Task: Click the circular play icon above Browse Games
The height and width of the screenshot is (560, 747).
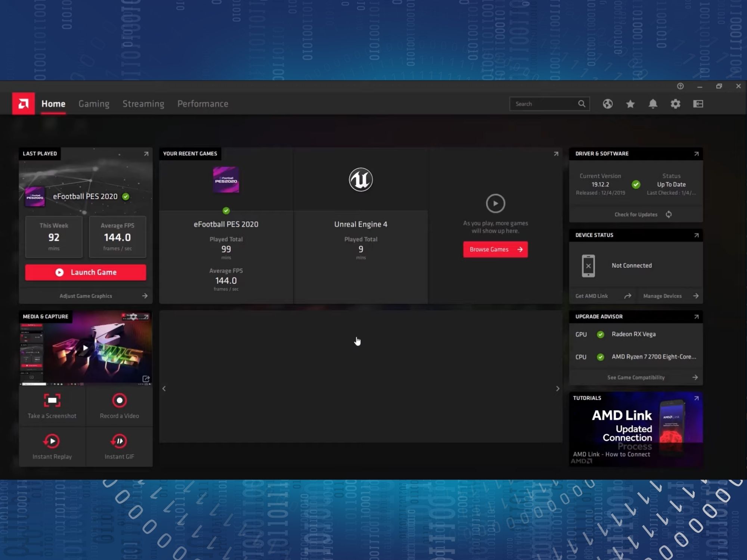Action: [496, 203]
